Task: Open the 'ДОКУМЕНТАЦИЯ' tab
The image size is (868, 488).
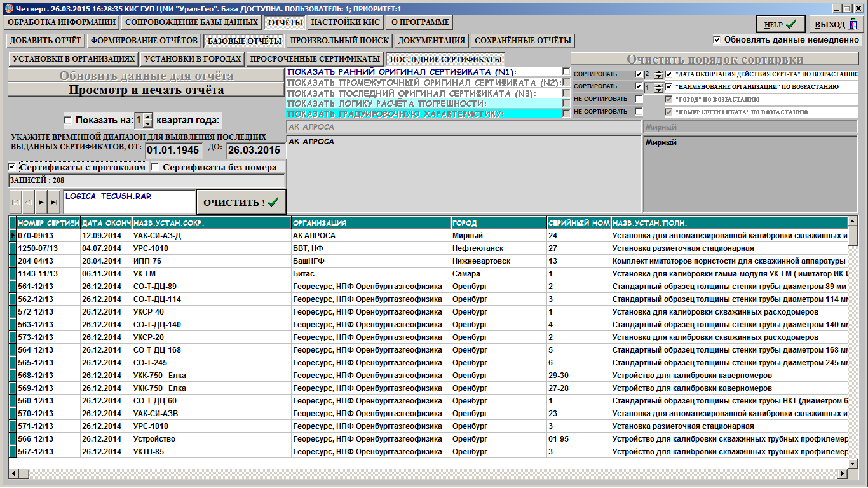Action: point(432,41)
